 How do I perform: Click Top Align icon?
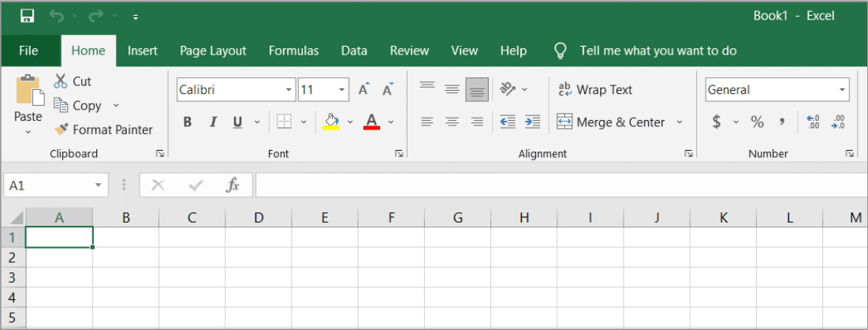click(x=427, y=84)
